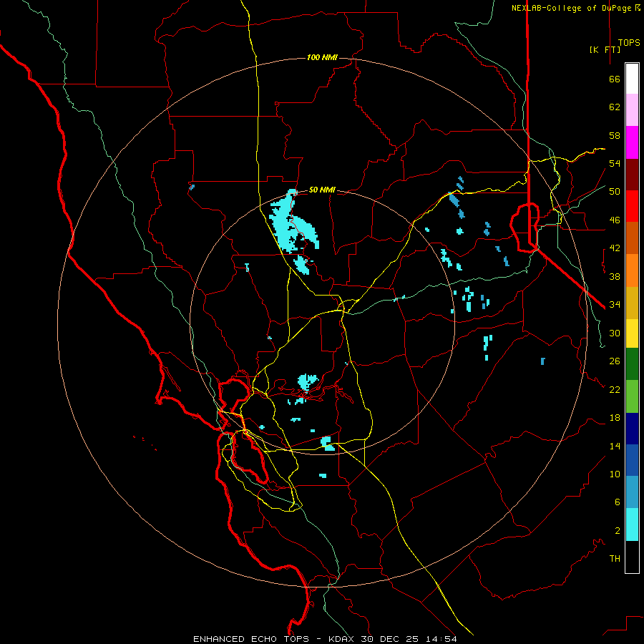Pick the dark green legend swatch

pyautogui.click(x=632, y=364)
